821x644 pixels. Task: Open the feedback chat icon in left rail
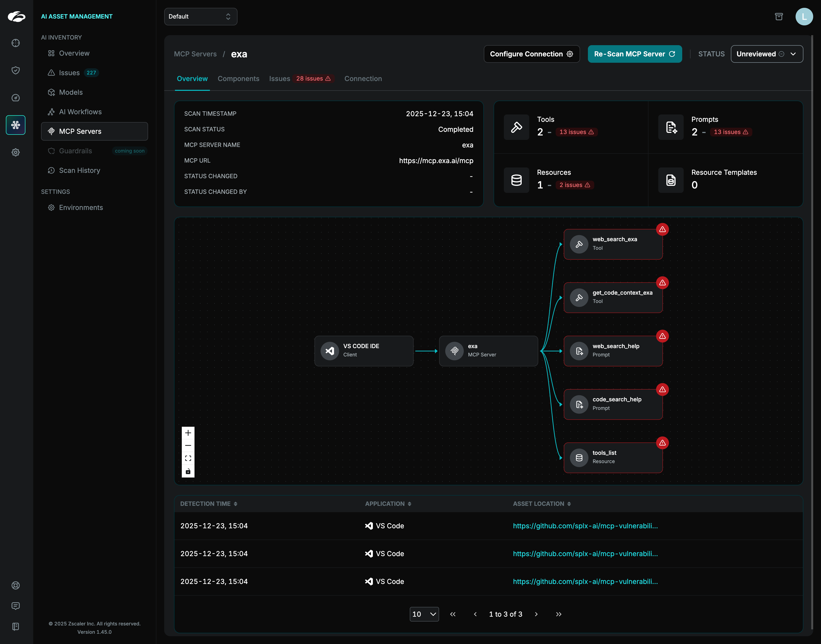15,606
